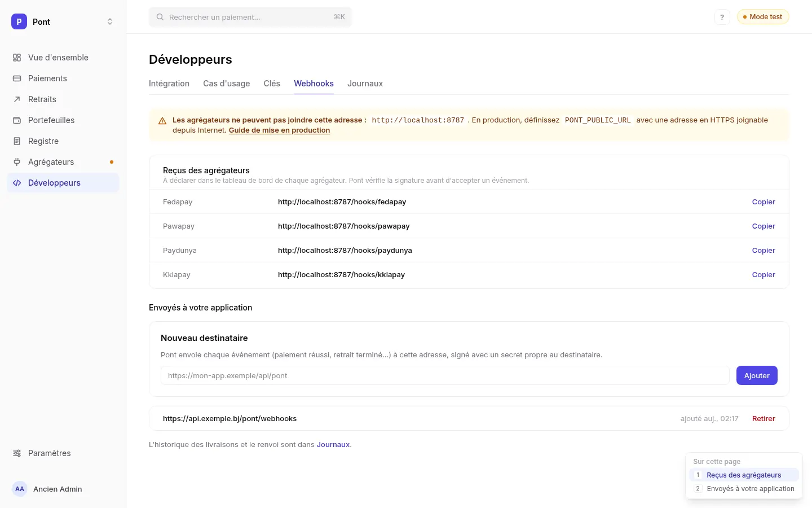The width and height of the screenshot is (812, 508).
Task: Click the Pont logo icon
Action: 19,21
